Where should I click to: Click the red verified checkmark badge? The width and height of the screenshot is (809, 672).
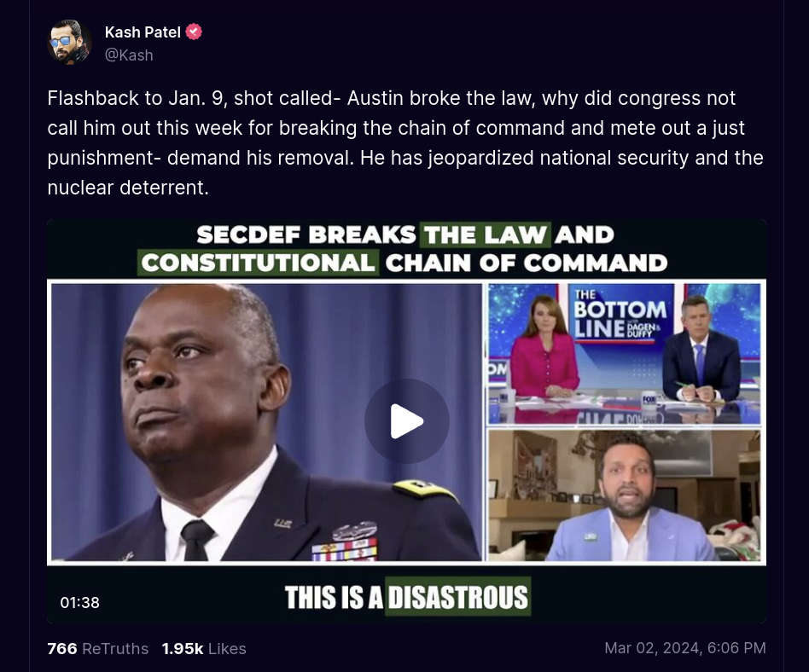click(194, 32)
